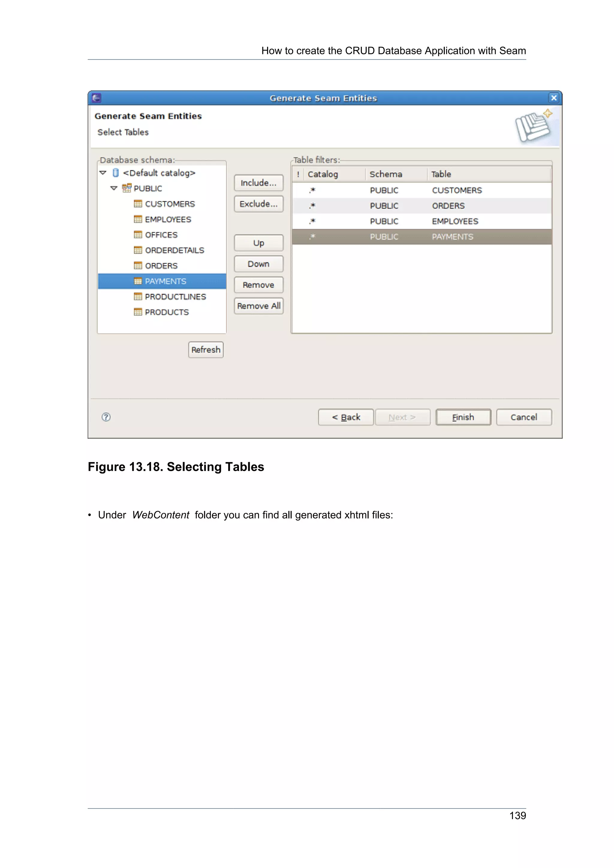The image size is (614, 868).
Task: Open the Include... filter dialog
Action: 259,183
